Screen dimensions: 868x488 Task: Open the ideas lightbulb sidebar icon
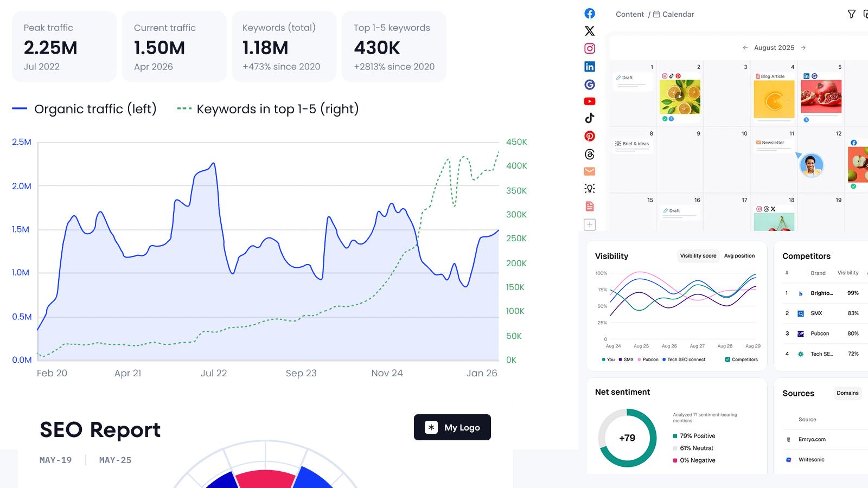(x=590, y=189)
